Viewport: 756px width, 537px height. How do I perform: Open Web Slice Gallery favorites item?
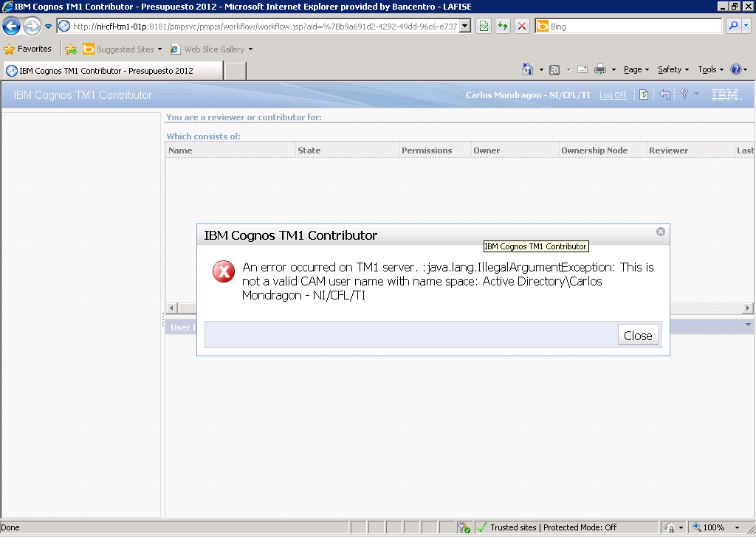click(x=212, y=49)
